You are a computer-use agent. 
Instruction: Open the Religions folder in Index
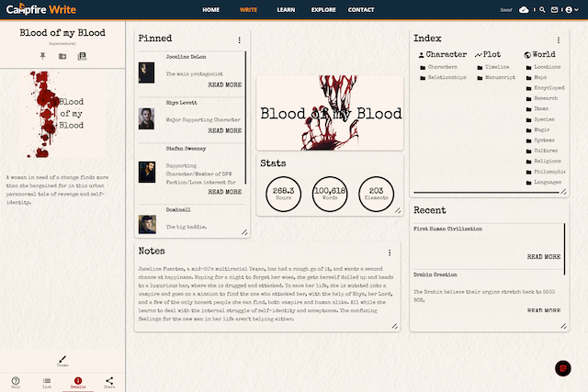pos(544,162)
